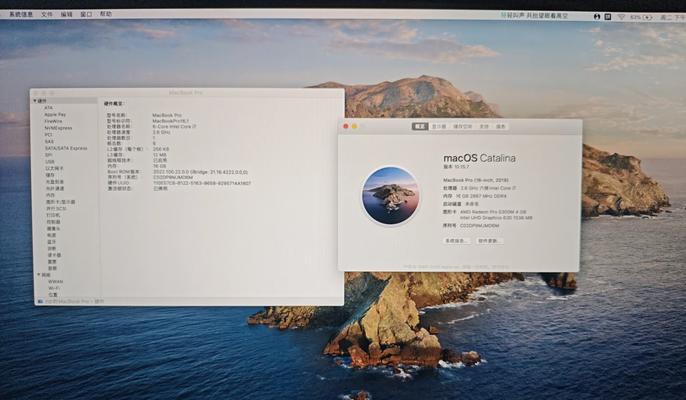Switch to the 支持 tab in About This Mac
686x400 pixels.
pyautogui.click(x=484, y=126)
